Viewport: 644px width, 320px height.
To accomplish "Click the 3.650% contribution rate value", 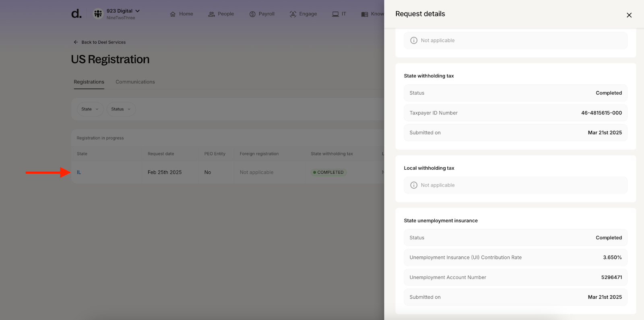I will coord(612,258).
